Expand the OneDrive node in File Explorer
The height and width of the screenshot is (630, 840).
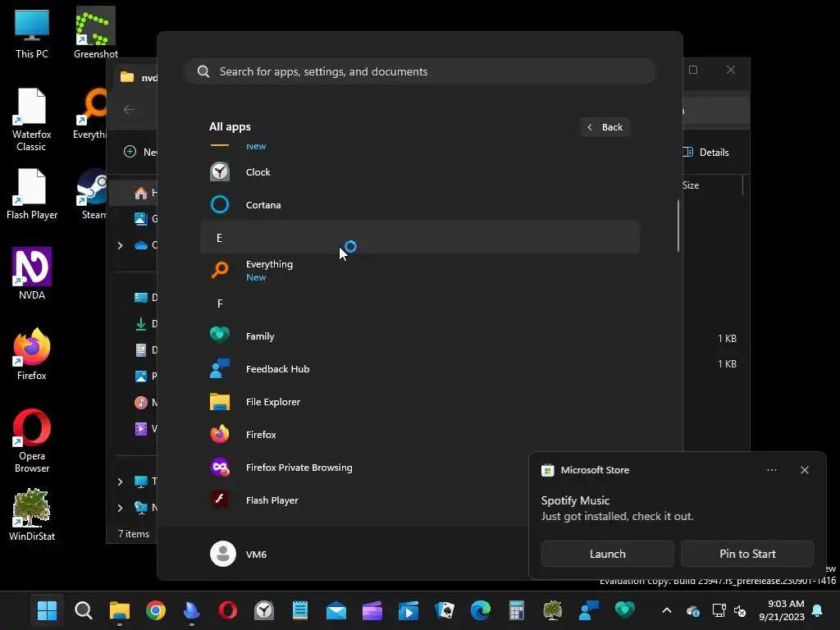pyautogui.click(x=120, y=245)
